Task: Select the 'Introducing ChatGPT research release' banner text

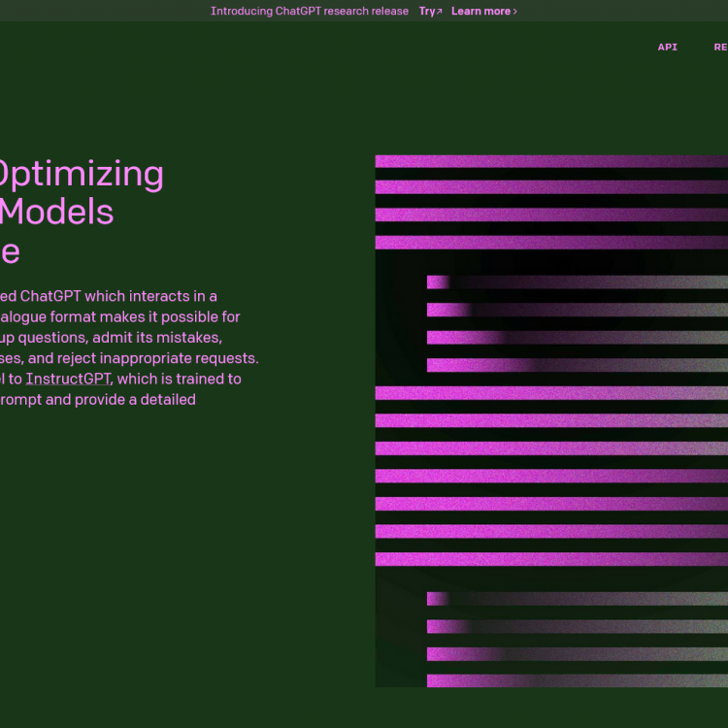Action: click(310, 11)
